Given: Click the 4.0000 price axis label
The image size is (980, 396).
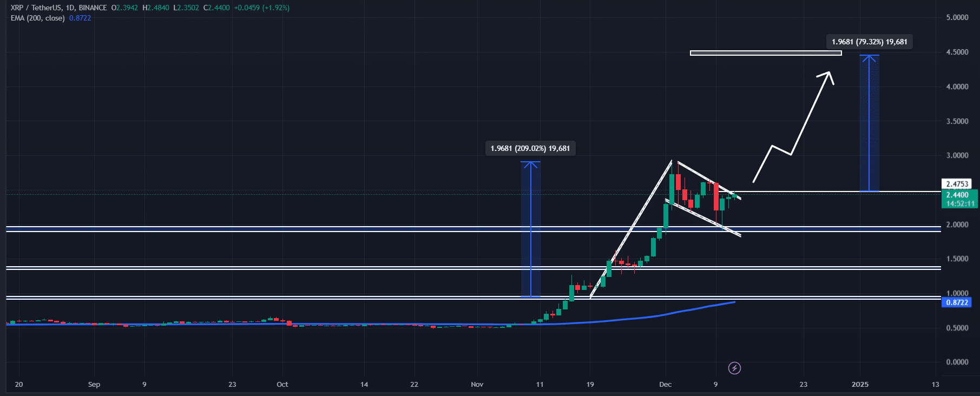Looking at the screenshot, I should tap(957, 87).
